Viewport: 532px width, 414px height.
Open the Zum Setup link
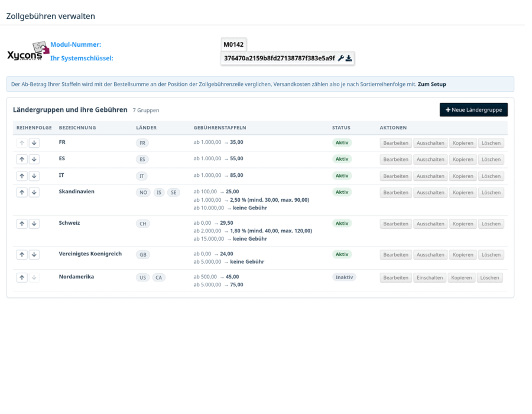pos(432,84)
